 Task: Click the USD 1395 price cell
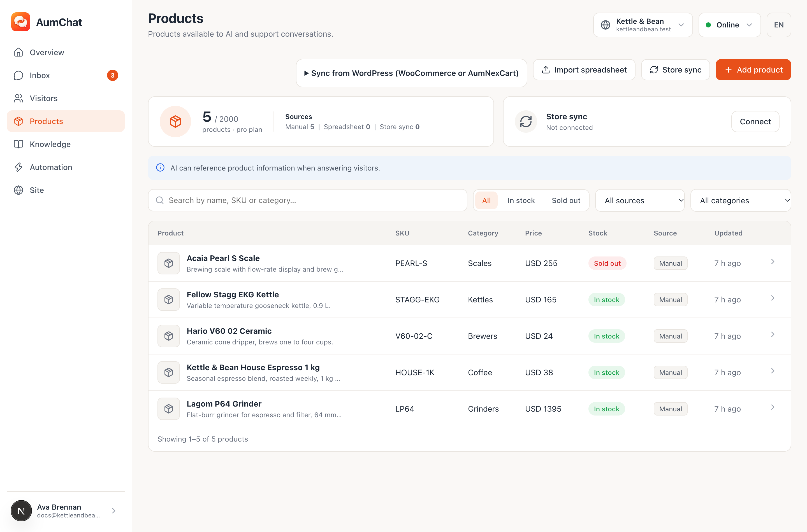pos(543,409)
